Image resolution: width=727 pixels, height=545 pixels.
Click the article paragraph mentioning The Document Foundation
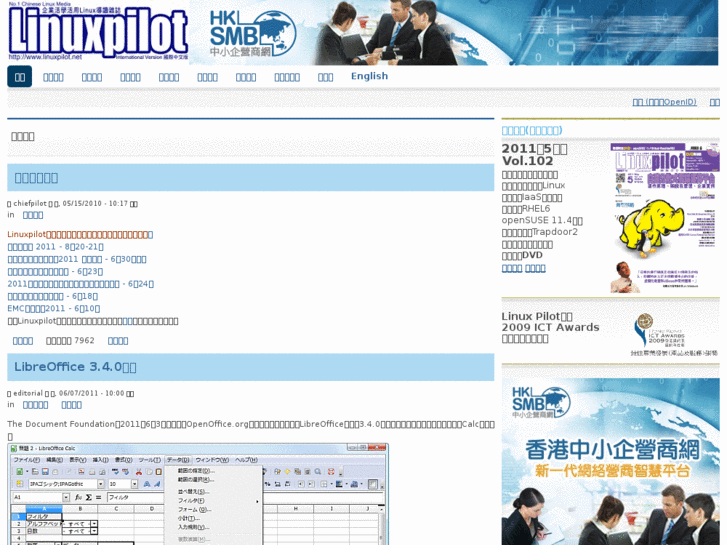251,430
